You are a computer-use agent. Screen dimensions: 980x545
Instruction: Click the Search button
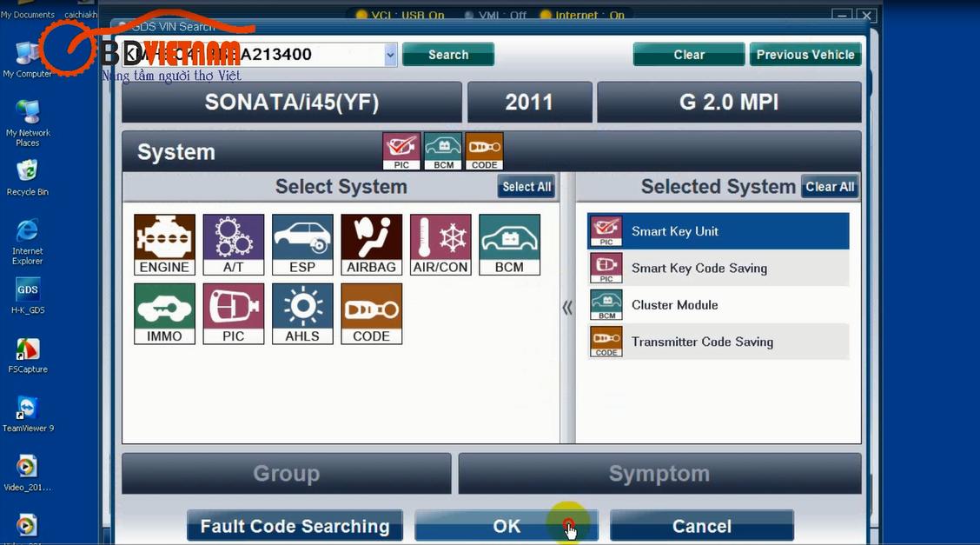tap(448, 55)
